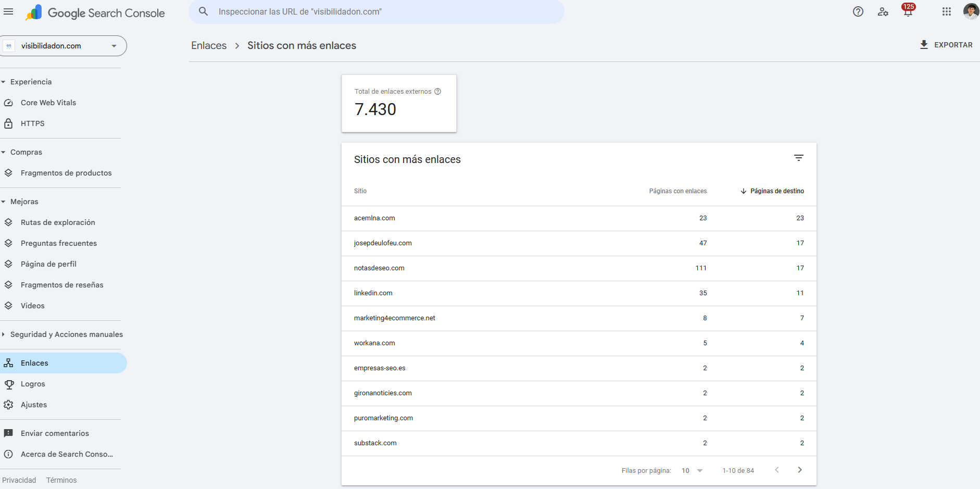Open the Google apps grid

click(946, 11)
